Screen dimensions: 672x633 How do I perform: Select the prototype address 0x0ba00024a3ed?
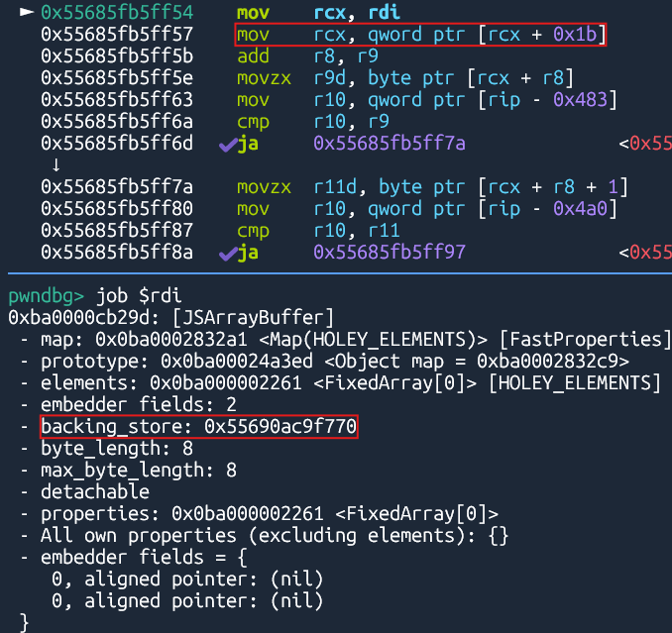click(231, 361)
